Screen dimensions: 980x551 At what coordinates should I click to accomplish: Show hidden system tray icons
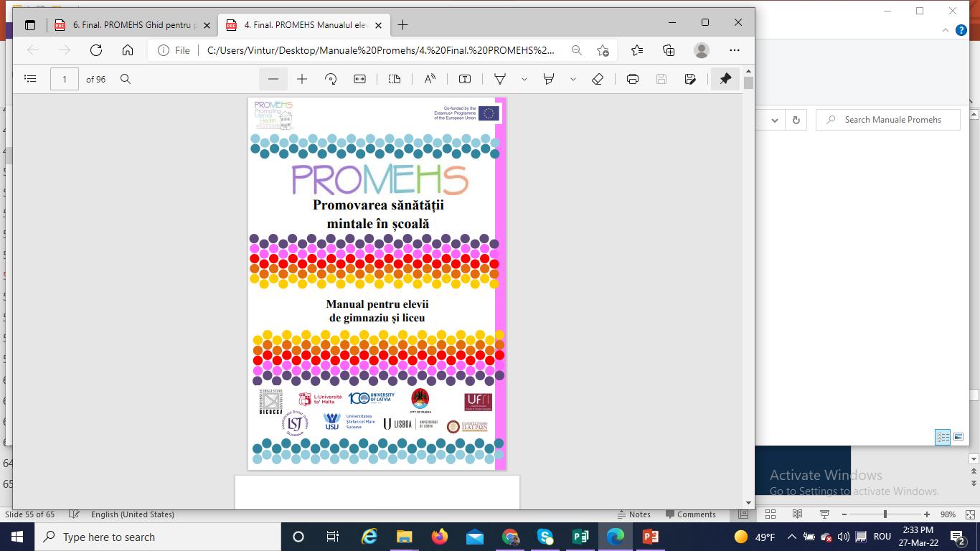792,537
